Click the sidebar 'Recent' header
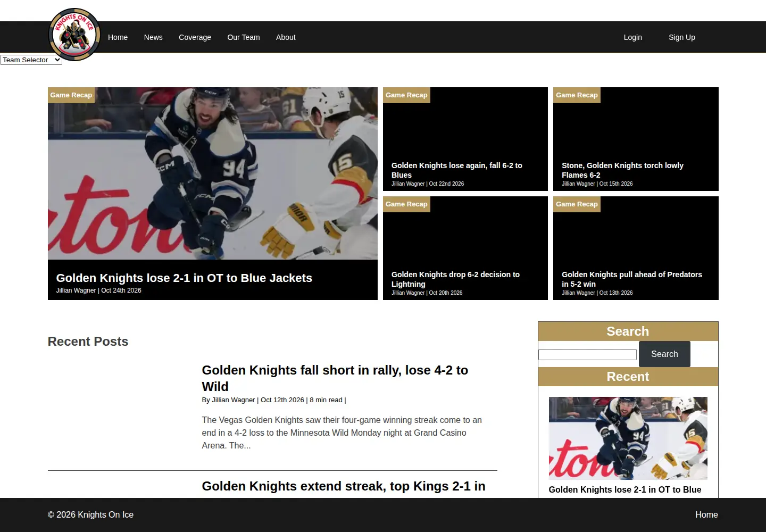The image size is (766, 532). coord(628,377)
